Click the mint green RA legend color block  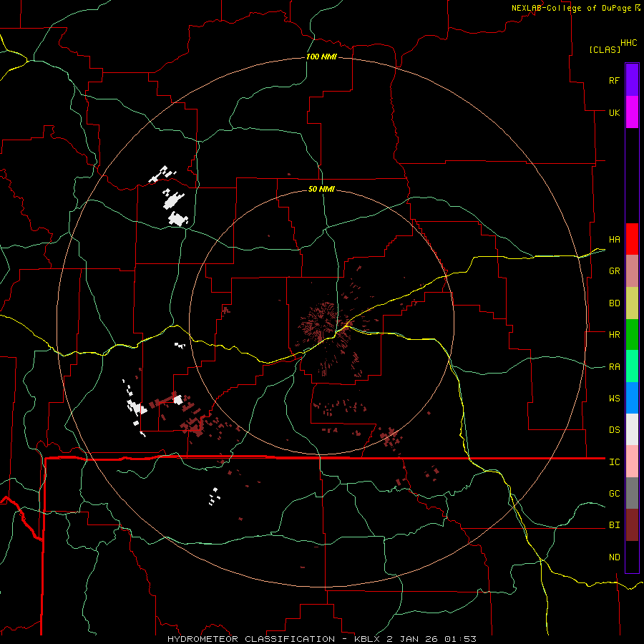coord(632,366)
